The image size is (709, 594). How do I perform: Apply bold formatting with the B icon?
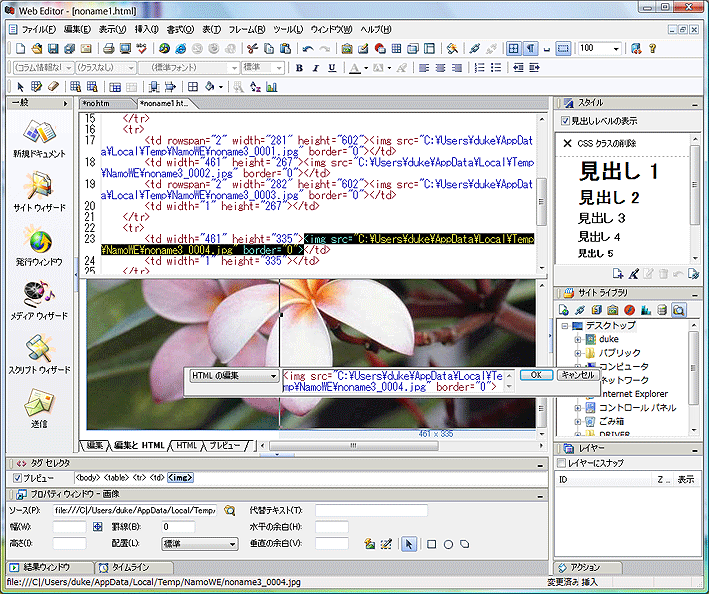[x=299, y=68]
